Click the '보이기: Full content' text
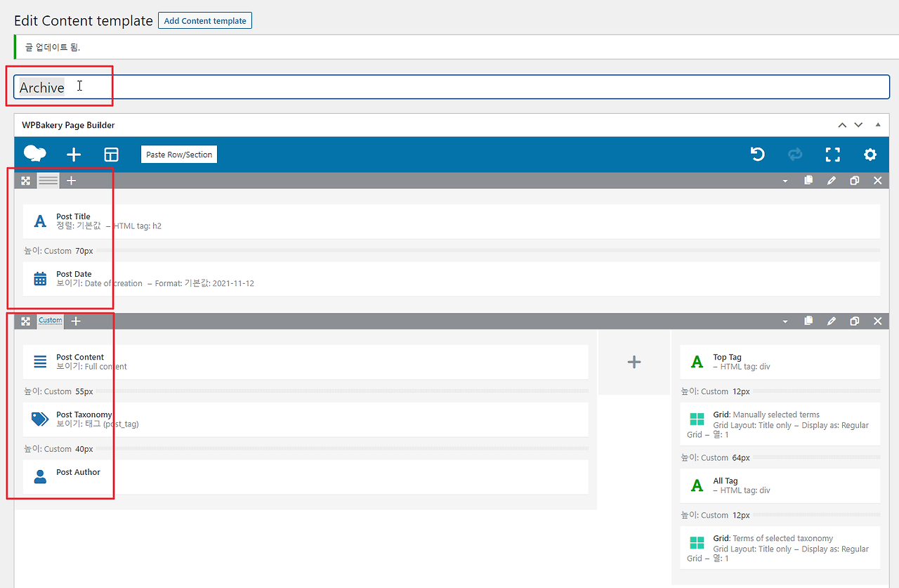This screenshot has height=588, width=899. point(91,367)
